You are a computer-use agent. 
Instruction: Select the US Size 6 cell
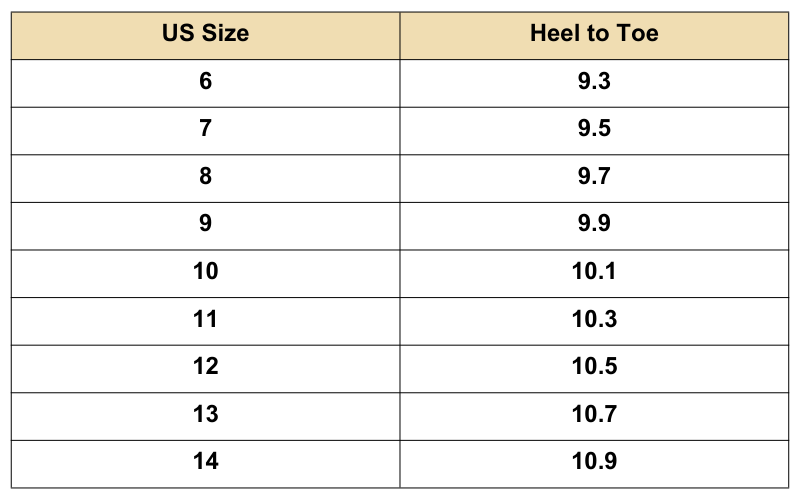205,81
